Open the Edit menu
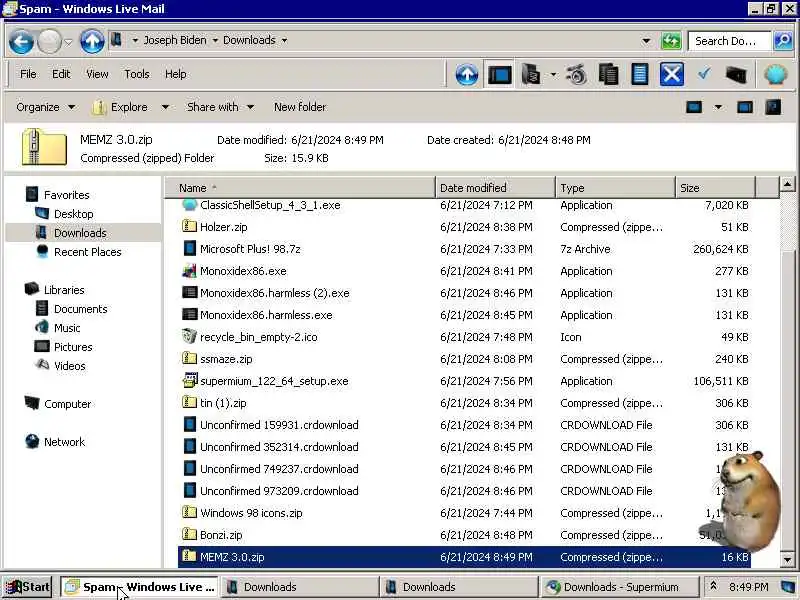The width and height of the screenshot is (800, 600). tap(61, 74)
